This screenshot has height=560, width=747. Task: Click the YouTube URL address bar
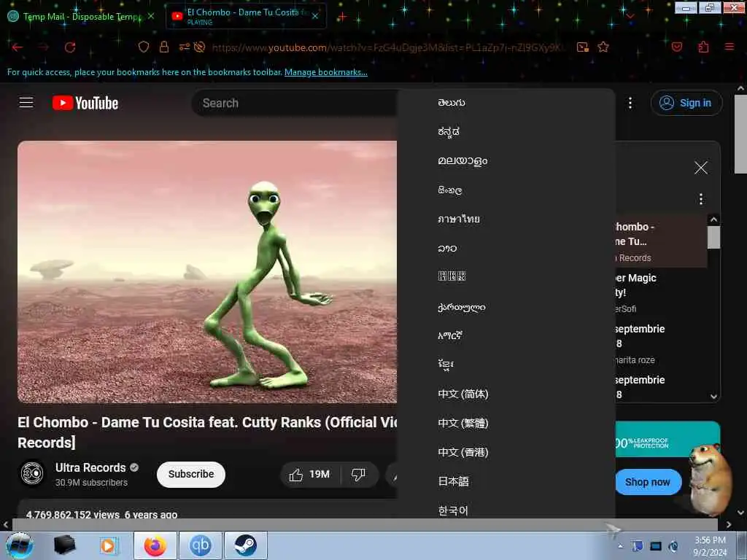point(388,47)
